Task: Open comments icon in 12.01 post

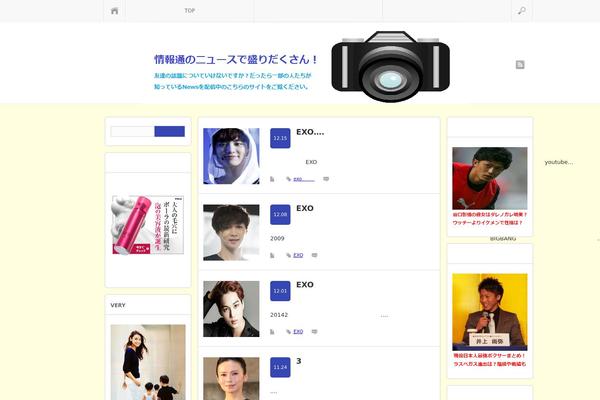Action: coord(315,332)
